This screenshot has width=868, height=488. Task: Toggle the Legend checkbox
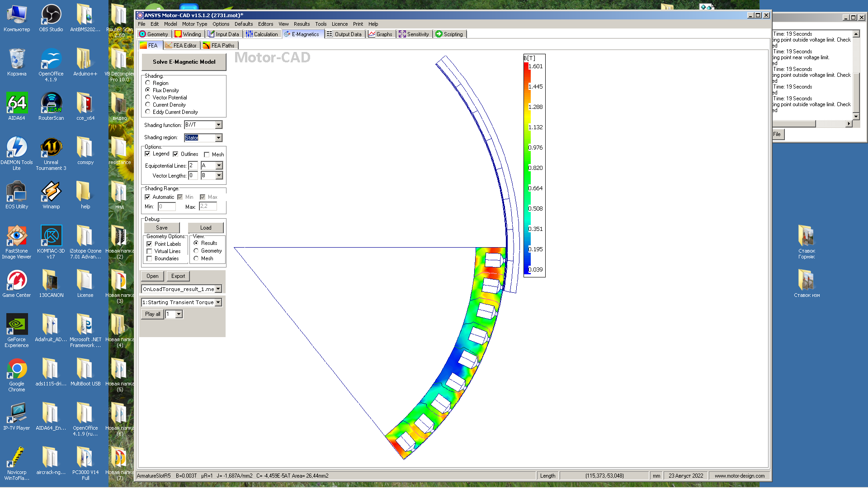[x=147, y=154]
